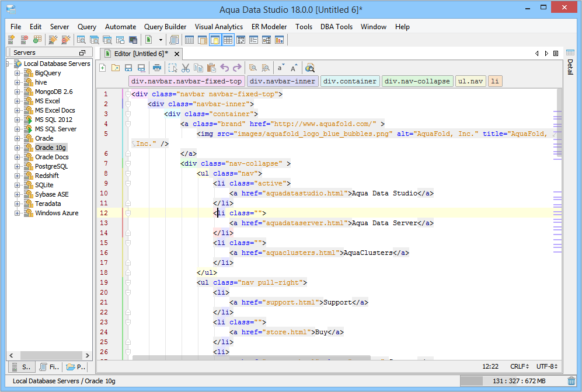Expand the BigQuery server node
Image resolution: width=582 pixels, height=392 pixels.
17,73
